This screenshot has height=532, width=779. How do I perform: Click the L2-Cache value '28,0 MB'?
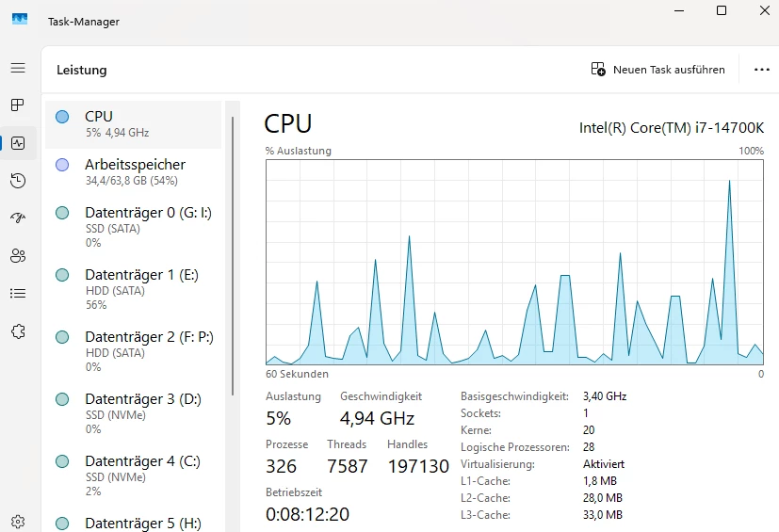pyautogui.click(x=603, y=498)
